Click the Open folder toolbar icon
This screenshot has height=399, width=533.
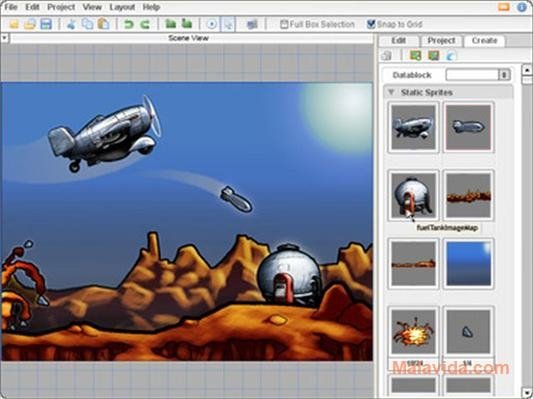click(x=30, y=24)
